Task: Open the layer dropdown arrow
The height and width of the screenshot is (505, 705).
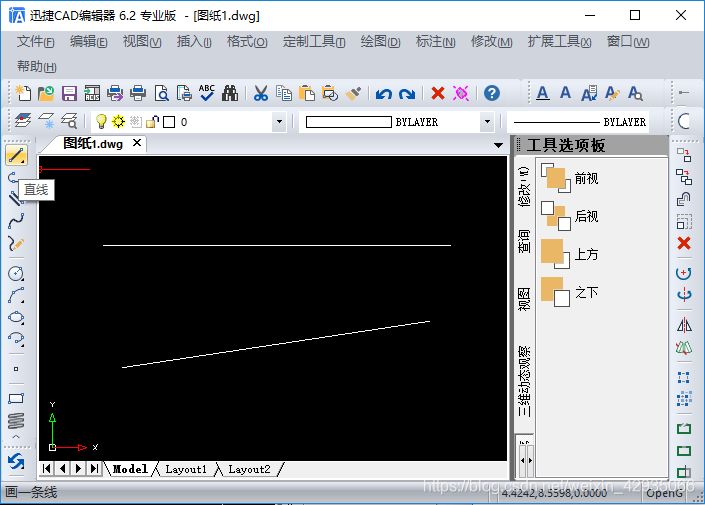Action: pyautogui.click(x=279, y=121)
